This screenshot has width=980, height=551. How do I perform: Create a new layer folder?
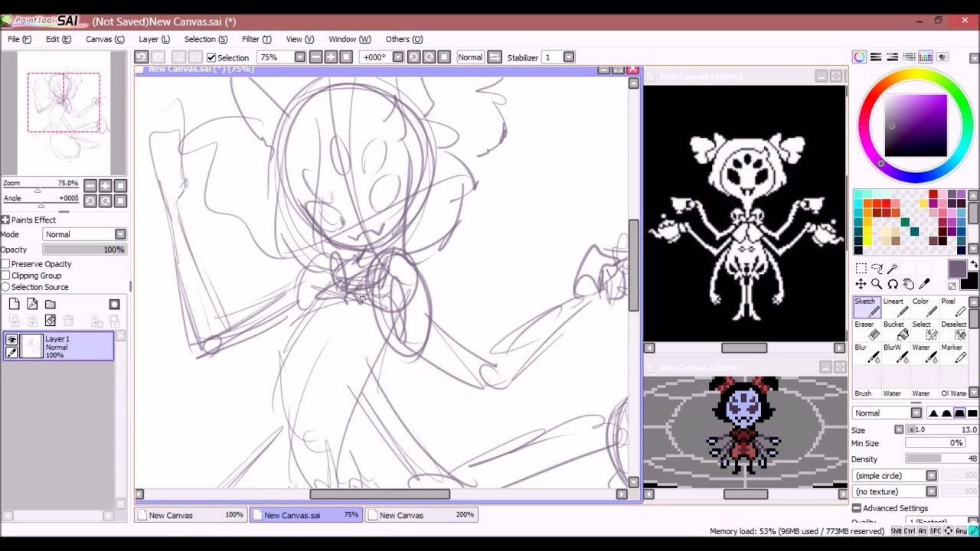point(51,304)
